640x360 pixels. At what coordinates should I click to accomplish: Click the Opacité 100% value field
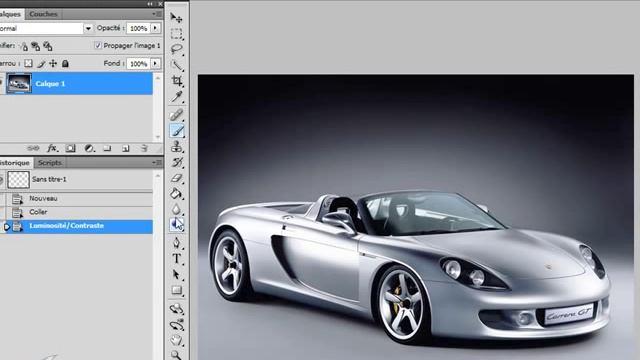[x=139, y=28]
